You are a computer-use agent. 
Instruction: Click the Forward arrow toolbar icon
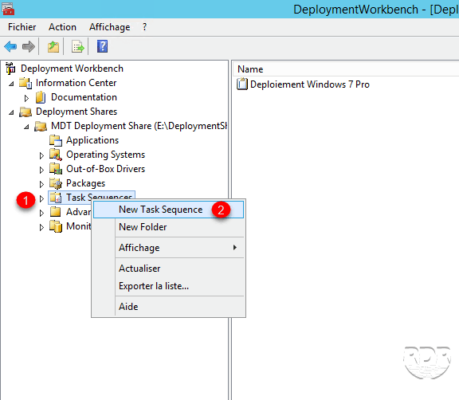tap(28, 47)
